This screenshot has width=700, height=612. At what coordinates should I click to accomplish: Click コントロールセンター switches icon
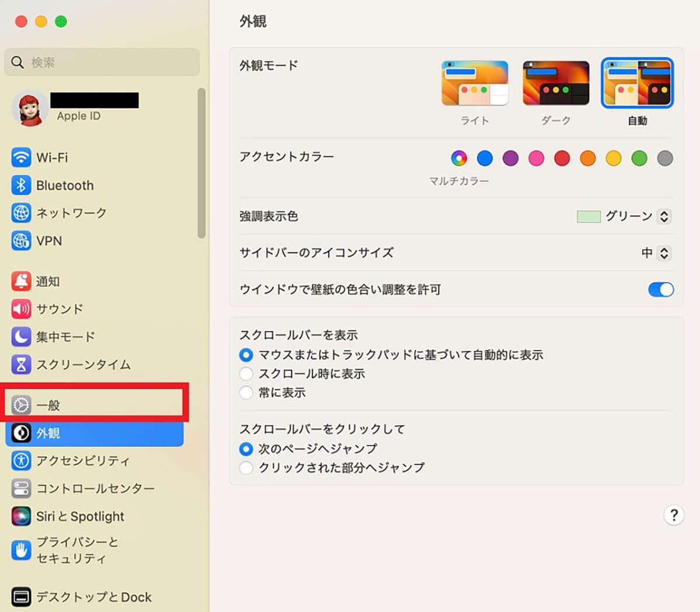coord(21,488)
